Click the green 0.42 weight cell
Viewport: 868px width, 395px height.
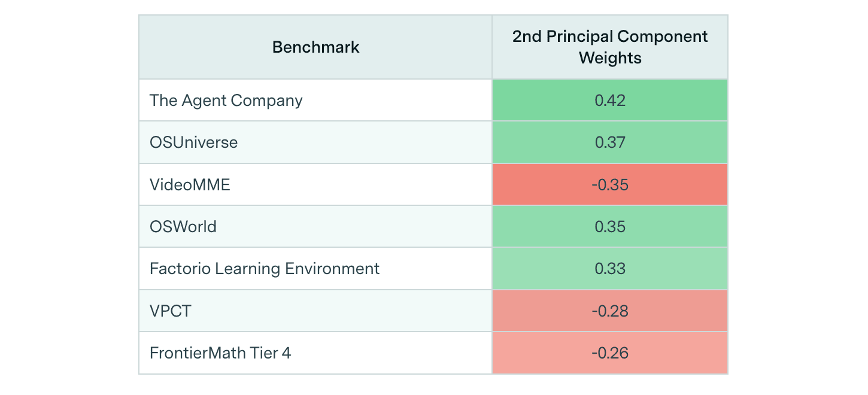click(x=610, y=101)
